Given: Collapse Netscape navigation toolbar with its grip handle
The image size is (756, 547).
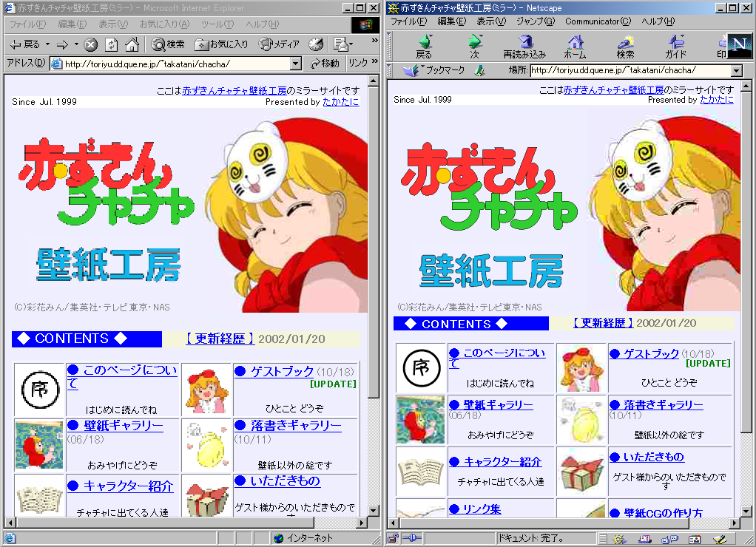Looking at the screenshot, I should 390,47.
